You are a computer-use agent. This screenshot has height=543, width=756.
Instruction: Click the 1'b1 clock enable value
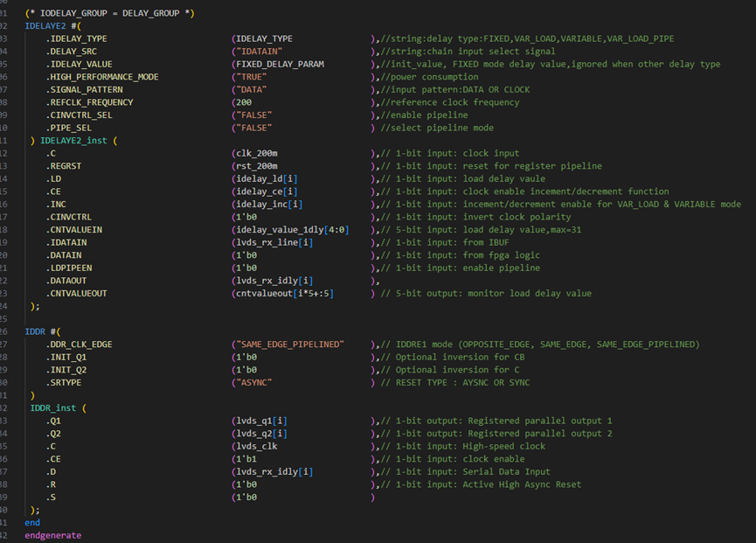click(246, 460)
